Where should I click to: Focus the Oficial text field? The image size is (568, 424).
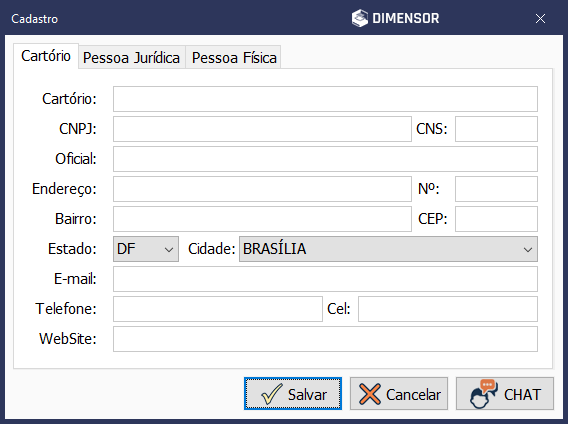click(325, 159)
